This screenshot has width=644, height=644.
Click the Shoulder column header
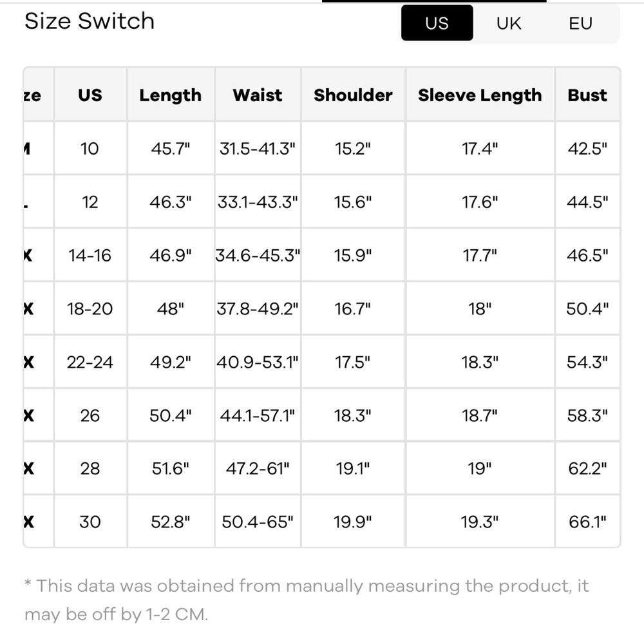353,95
